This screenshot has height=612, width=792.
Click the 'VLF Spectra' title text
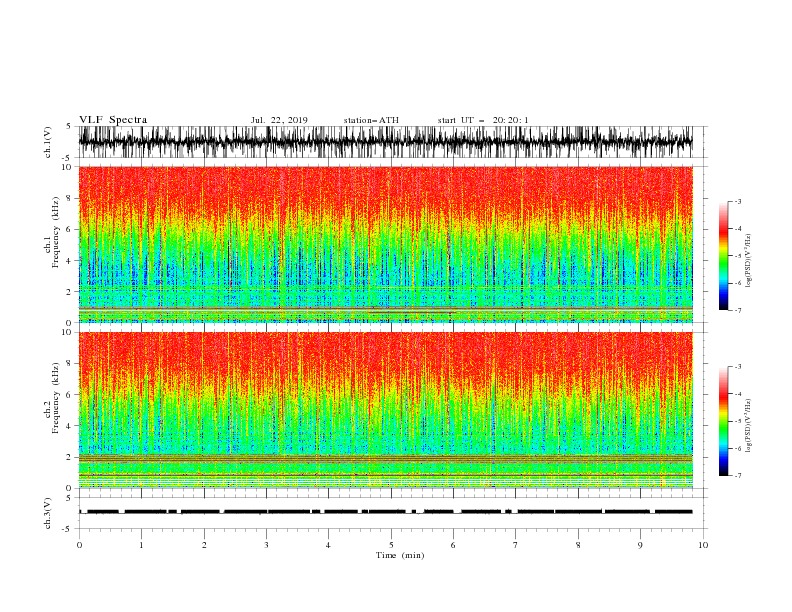[113, 120]
